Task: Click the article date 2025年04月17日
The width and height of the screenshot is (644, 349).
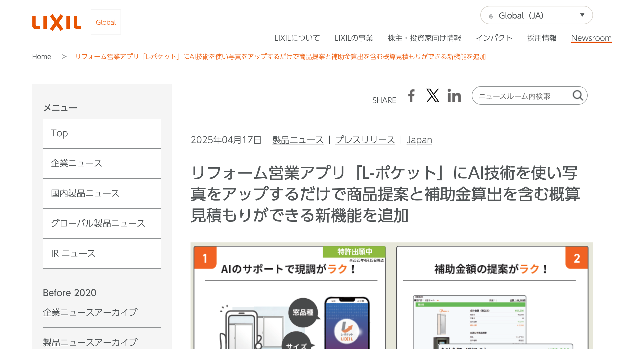Action: point(226,140)
